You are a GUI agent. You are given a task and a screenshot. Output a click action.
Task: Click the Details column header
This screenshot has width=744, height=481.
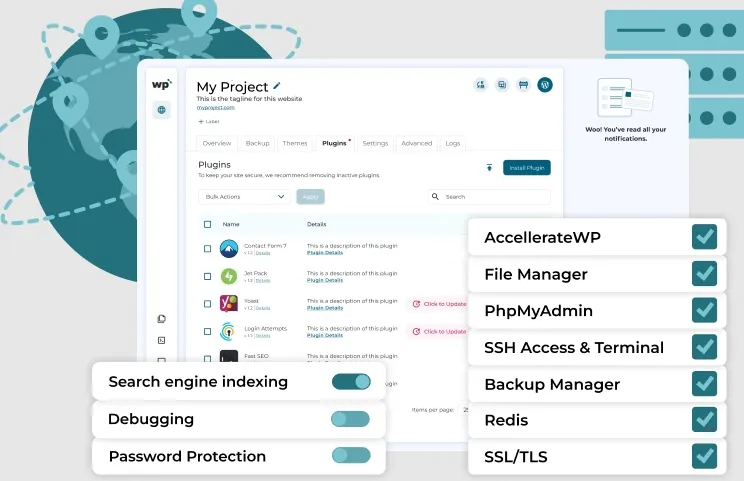(x=316, y=224)
